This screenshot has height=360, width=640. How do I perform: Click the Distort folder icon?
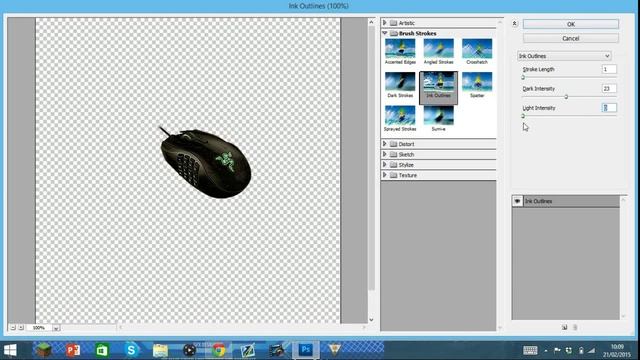[x=393, y=144]
